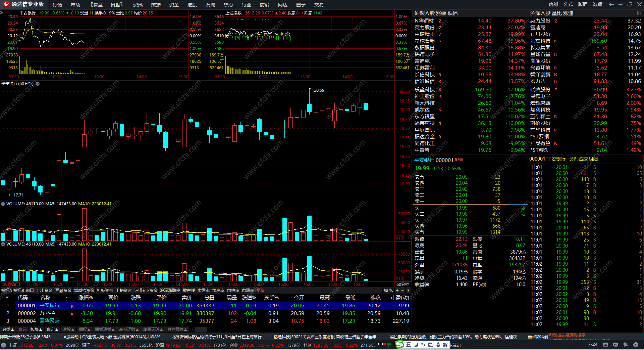Click the 窗口 button

click(x=30, y=291)
